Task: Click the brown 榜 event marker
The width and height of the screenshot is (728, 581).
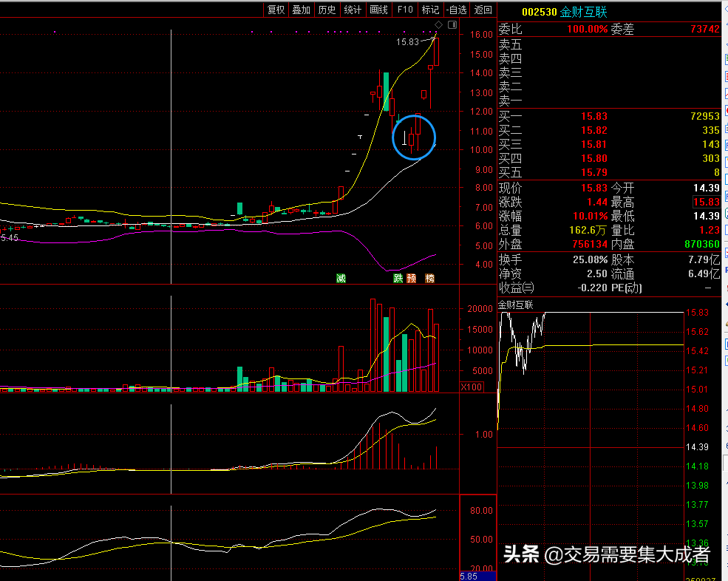Action: [430, 279]
